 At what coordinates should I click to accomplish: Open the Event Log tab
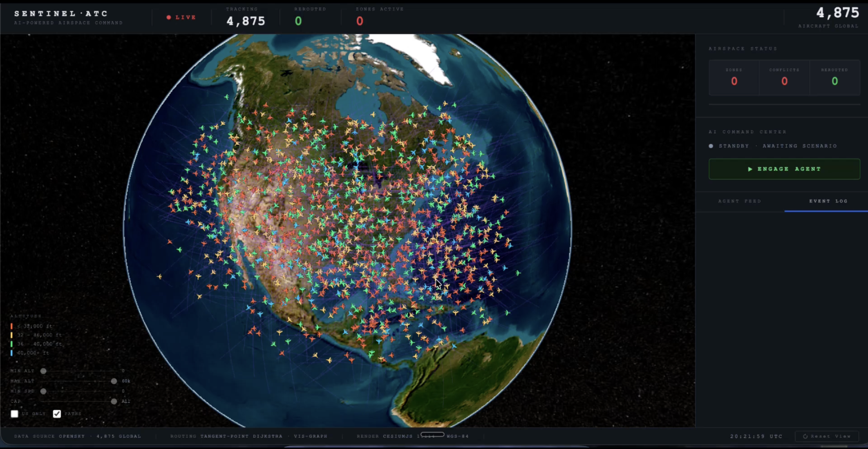click(828, 201)
